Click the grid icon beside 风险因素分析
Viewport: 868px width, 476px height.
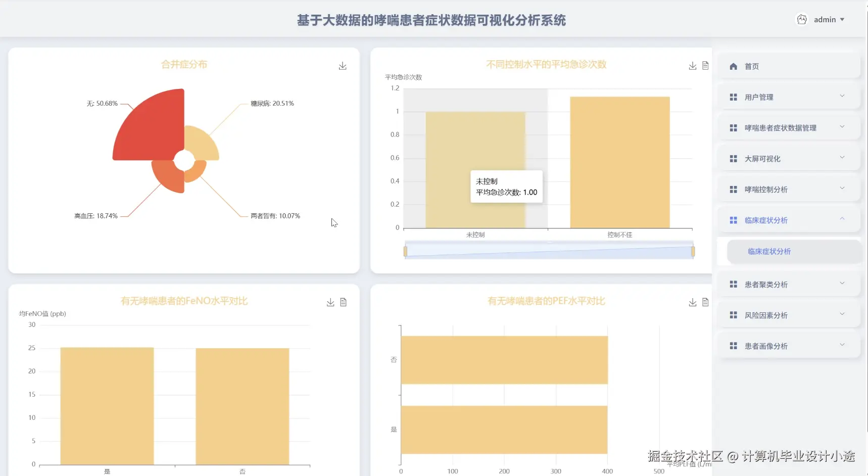click(x=733, y=315)
